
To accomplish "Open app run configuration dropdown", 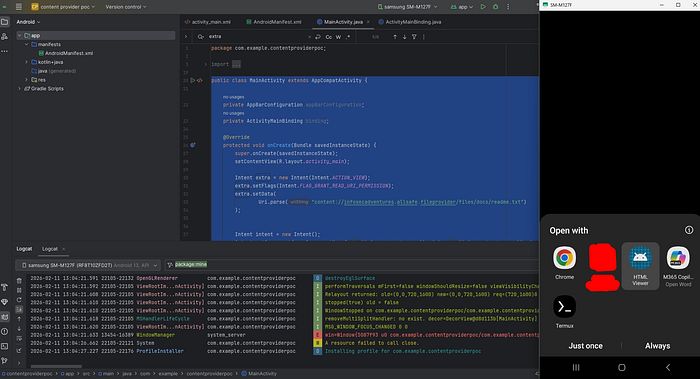I will point(462,7).
